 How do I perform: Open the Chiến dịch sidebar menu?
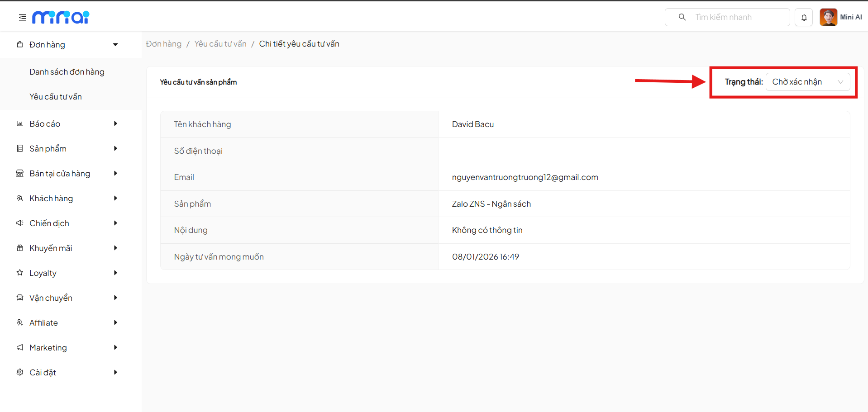pos(49,223)
